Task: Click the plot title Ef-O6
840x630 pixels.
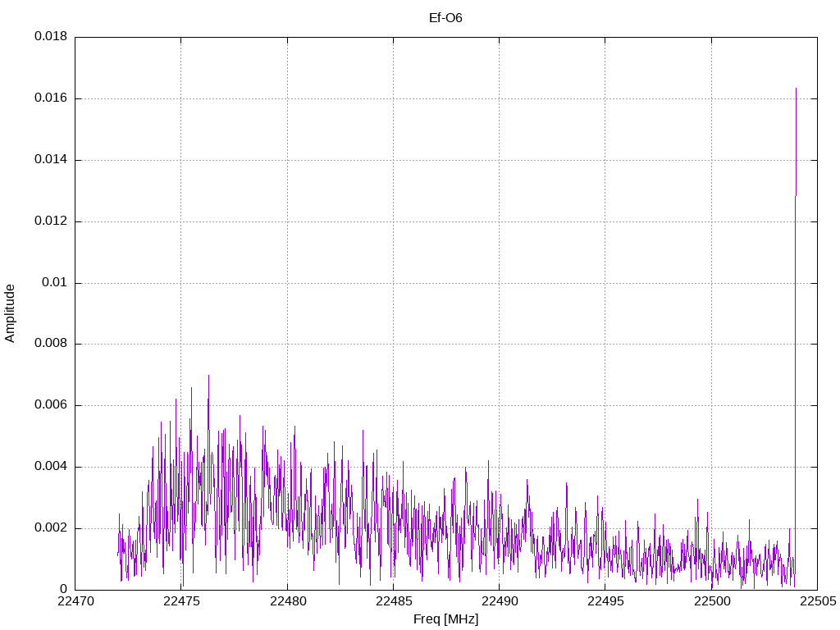Action: tap(445, 17)
